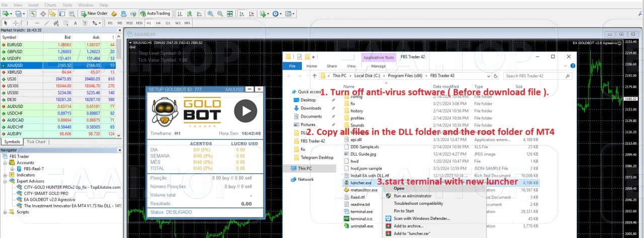Refresh the File Explorer address bar
The height and width of the screenshot is (238, 644).
pyautogui.click(x=496, y=76)
